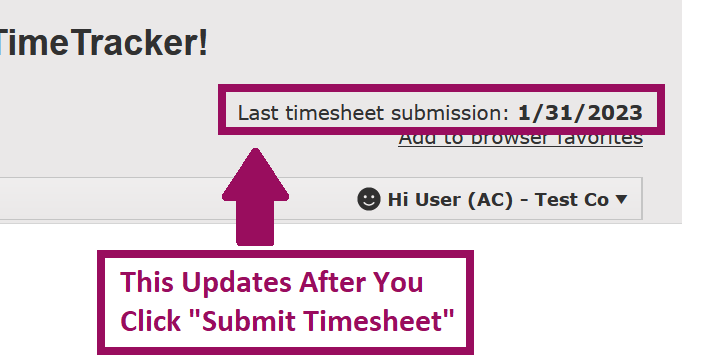The height and width of the screenshot is (362, 704).
Task: Click the word "timesheet" in the submission label
Action: pyautogui.click(x=335, y=113)
